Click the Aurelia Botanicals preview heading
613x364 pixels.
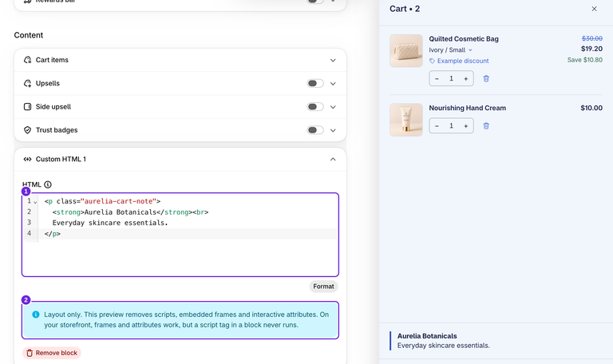427,336
